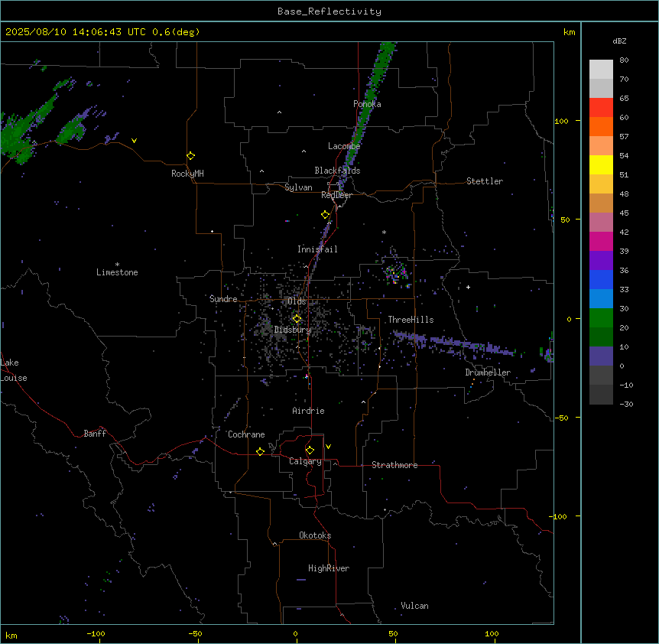The height and width of the screenshot is (644, 659).
Task: Click the -50 km mark on right axis
Action: pos(561,418)
